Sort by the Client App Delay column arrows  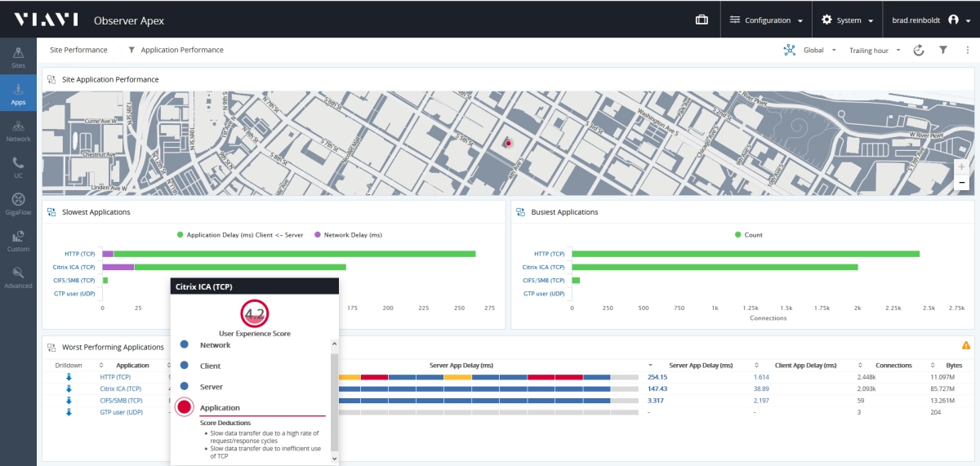tap(757, 365)
